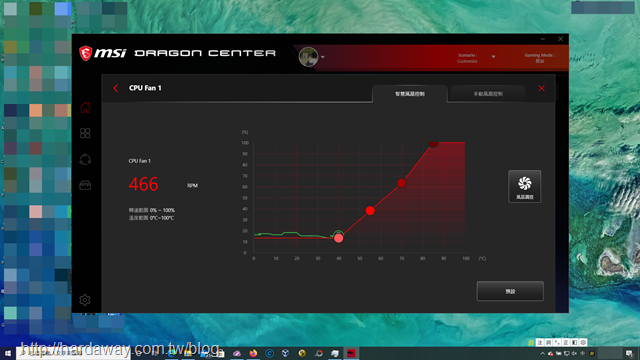Click the default button below the chart

tap(510, 291)
